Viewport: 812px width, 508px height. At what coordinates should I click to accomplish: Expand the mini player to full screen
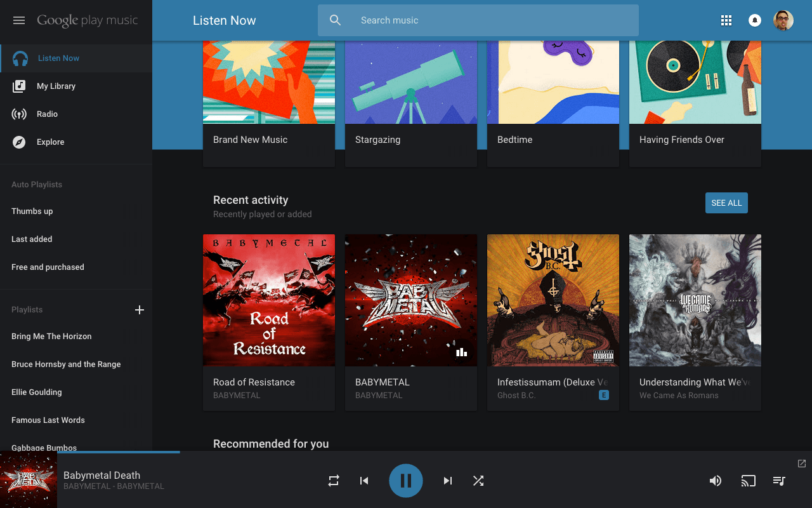click(801, 464)
